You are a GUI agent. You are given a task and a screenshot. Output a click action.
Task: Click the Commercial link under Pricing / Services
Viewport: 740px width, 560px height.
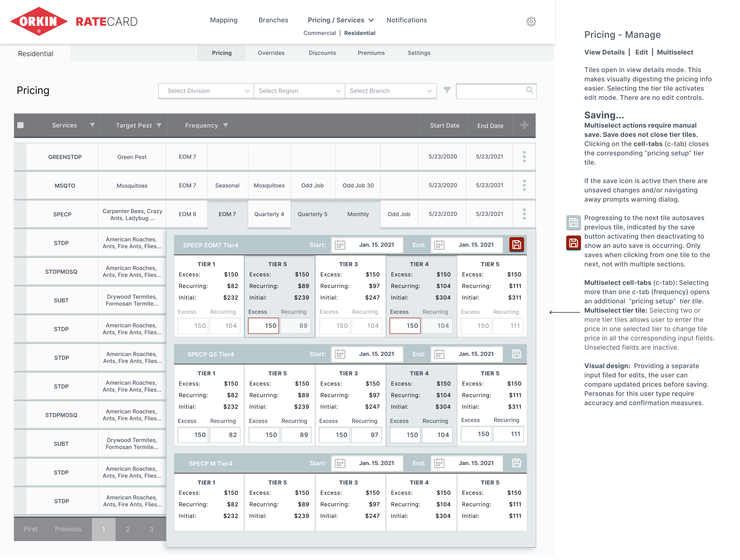pos(319,33)
